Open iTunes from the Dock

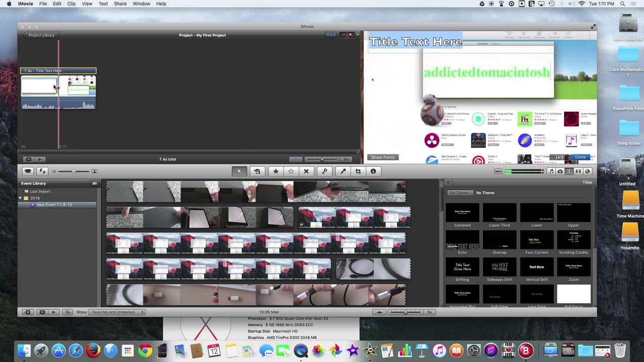point(439,350)
